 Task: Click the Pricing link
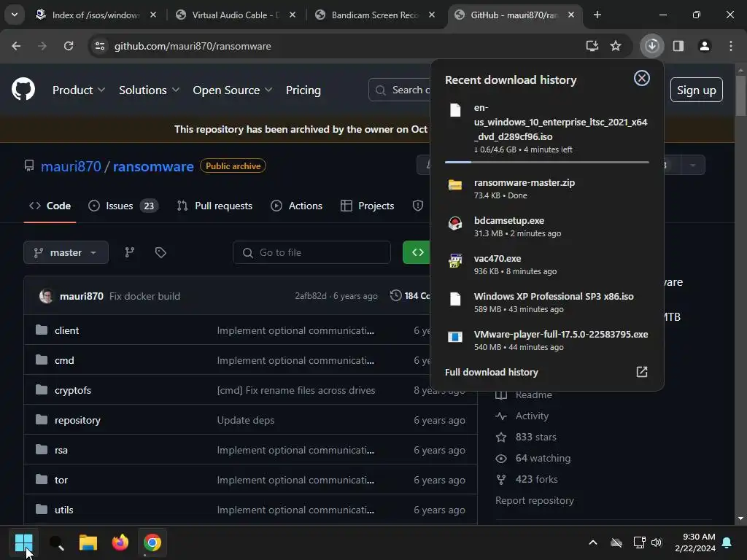click(303, 90)
